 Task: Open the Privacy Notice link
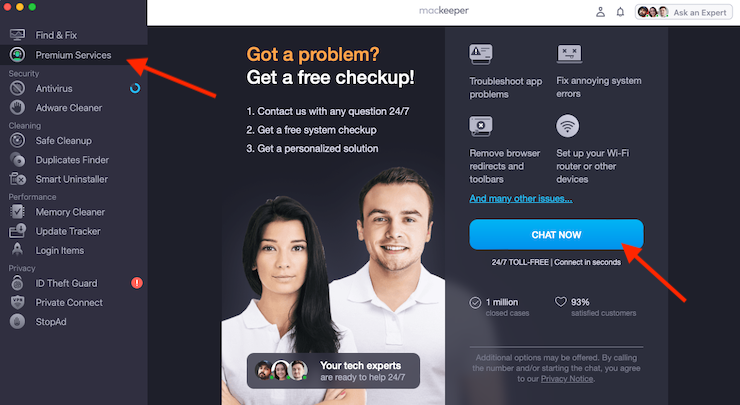[567, 379]
